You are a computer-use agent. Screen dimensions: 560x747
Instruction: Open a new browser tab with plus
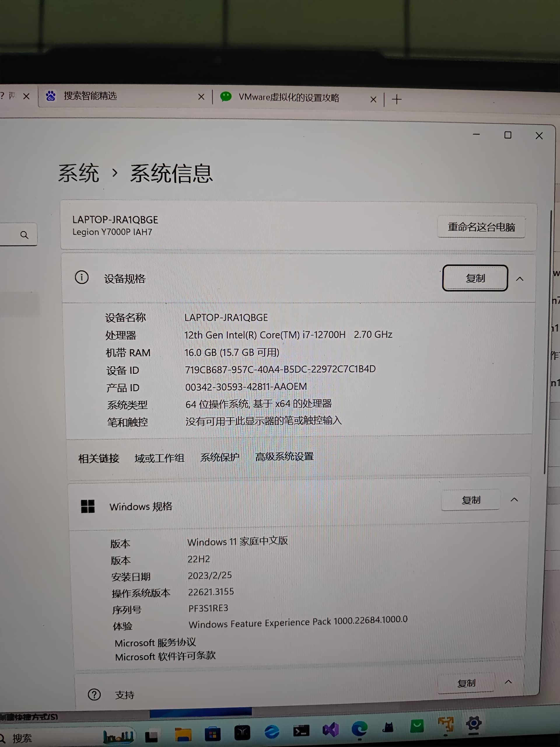(397, 100)
